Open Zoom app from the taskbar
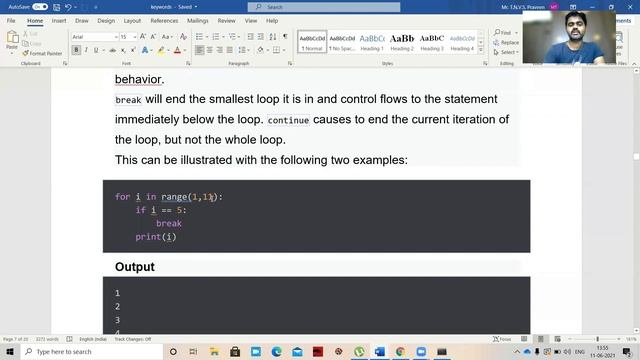 (421, 351)
